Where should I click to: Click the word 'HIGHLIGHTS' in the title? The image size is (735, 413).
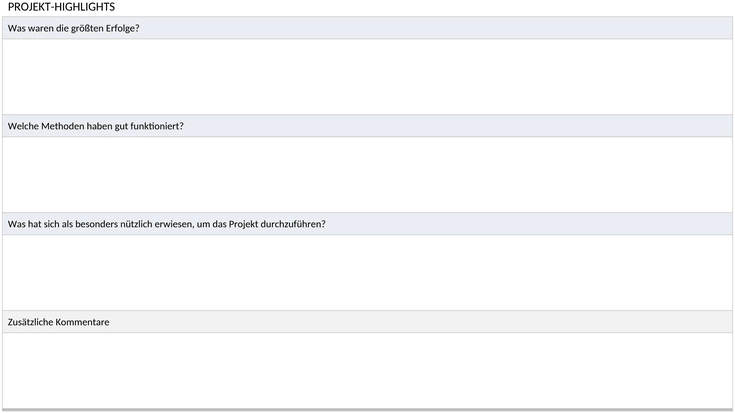85,7
